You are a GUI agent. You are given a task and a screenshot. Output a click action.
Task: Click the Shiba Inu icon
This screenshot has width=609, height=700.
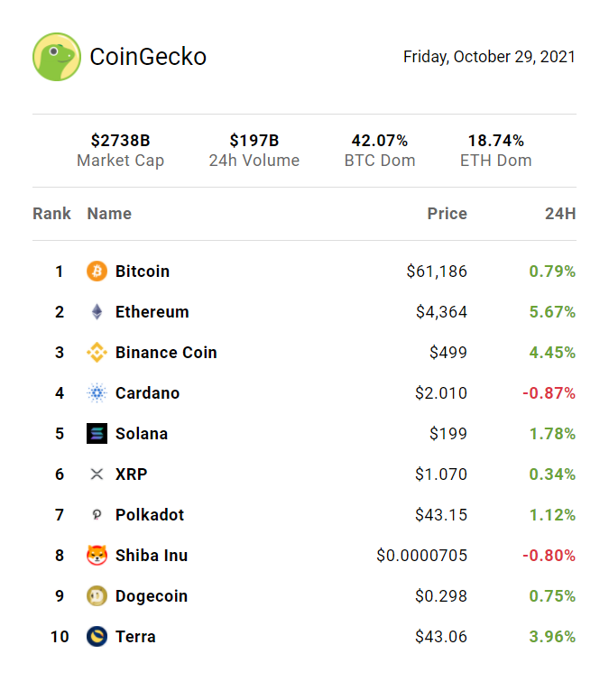(x=97, y=556)
